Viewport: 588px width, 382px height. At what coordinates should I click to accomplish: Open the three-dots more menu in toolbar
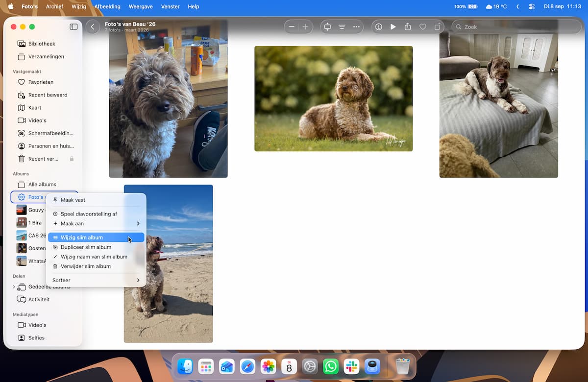[356, 27]
